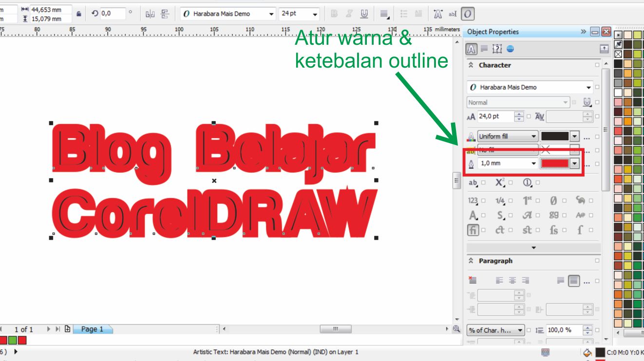The width and height of the screenshot is (644, 361).
Task: Open the % of Char. height dropdown
Action: pyautogui.click(x=496, y=330)
